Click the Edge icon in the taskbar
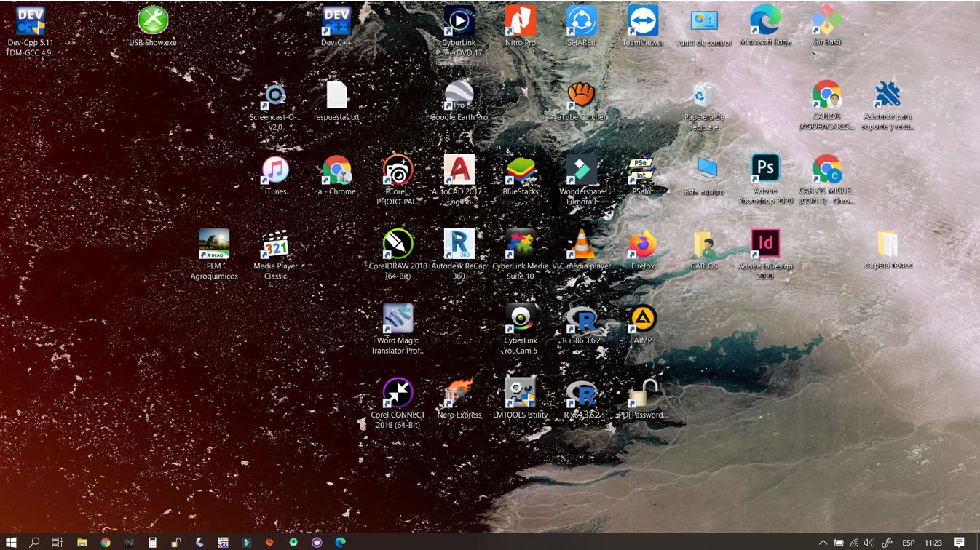Image resolution: width=980 pixels, height=550 pixels. click(x=340, y=542)
